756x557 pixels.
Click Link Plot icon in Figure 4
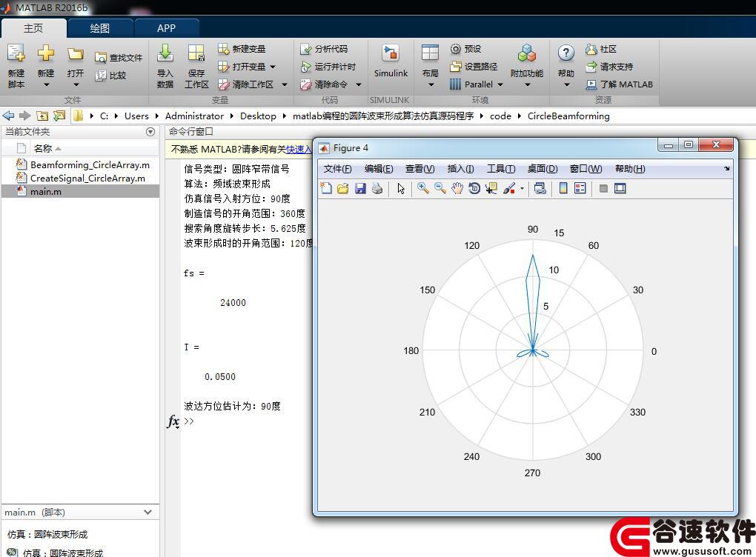click(540, 188)
